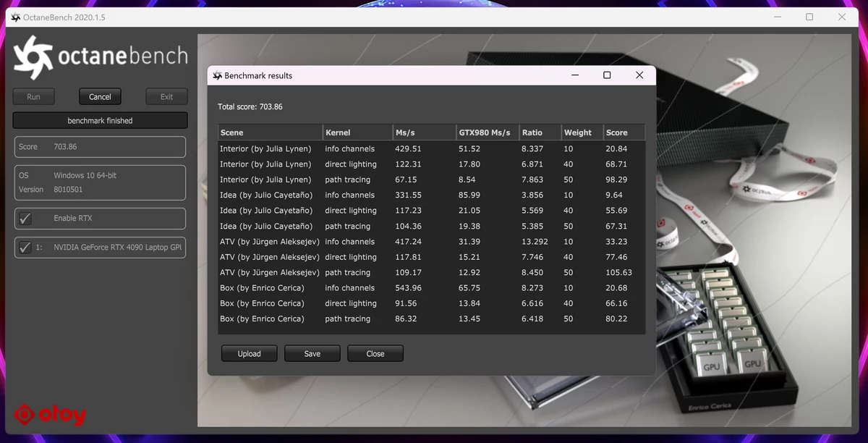
Task: Select the GTX980 value 85.99
Action: (469, 195)
